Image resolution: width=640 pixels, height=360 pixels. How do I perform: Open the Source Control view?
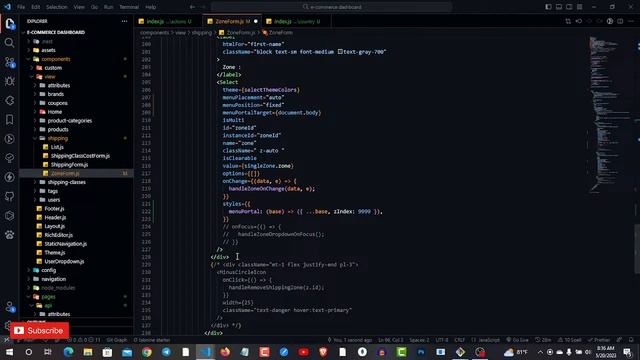point(9,62)
